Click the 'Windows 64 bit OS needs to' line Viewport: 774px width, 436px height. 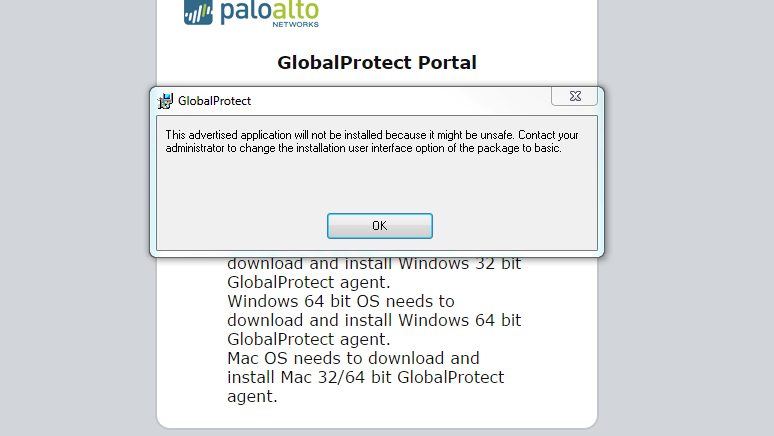tap(341, 301)
